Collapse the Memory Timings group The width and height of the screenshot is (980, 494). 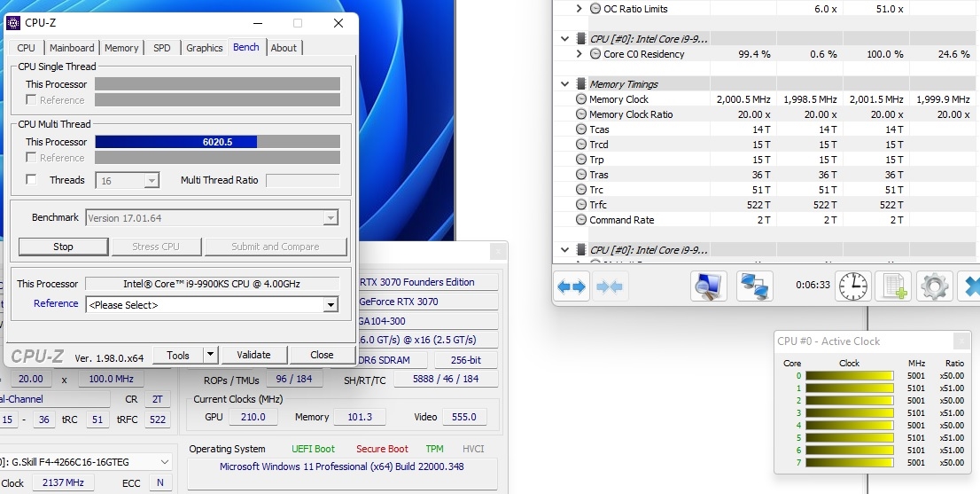click(x=564, y=83)
